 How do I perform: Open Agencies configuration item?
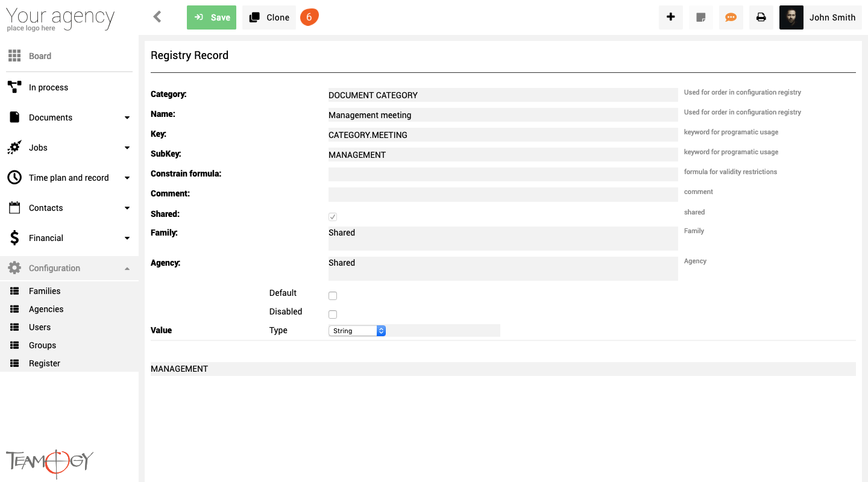46,309
